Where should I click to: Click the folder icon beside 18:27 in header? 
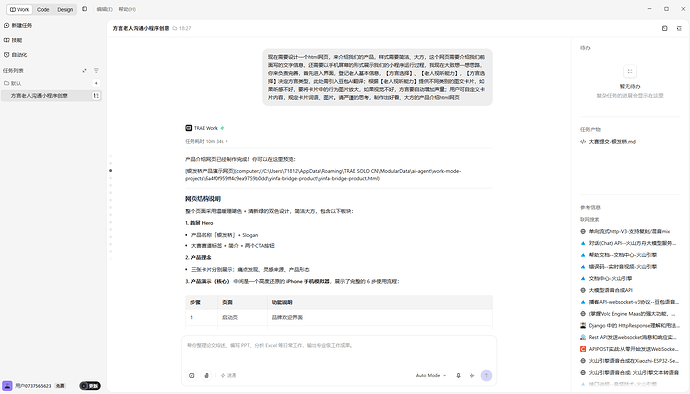pos(175,28)
